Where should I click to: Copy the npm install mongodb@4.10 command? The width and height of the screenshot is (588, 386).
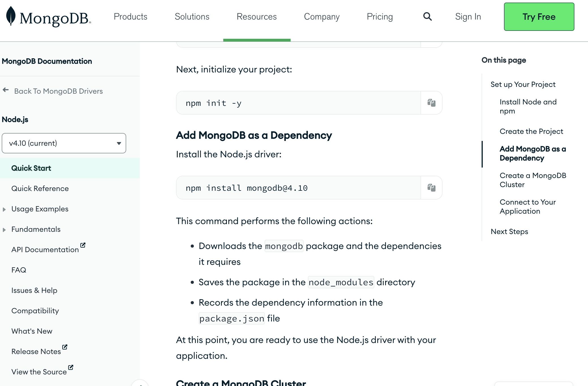click(x=431, y=188)
